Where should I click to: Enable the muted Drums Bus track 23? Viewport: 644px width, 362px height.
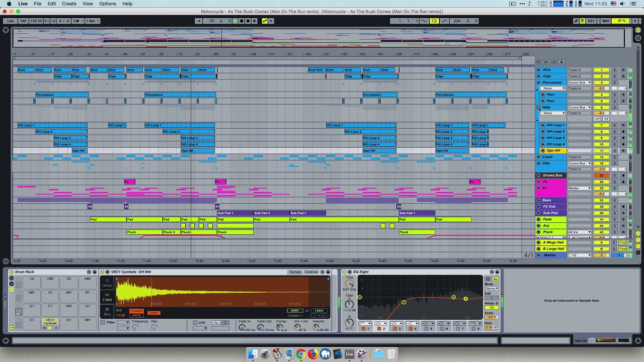601,175
